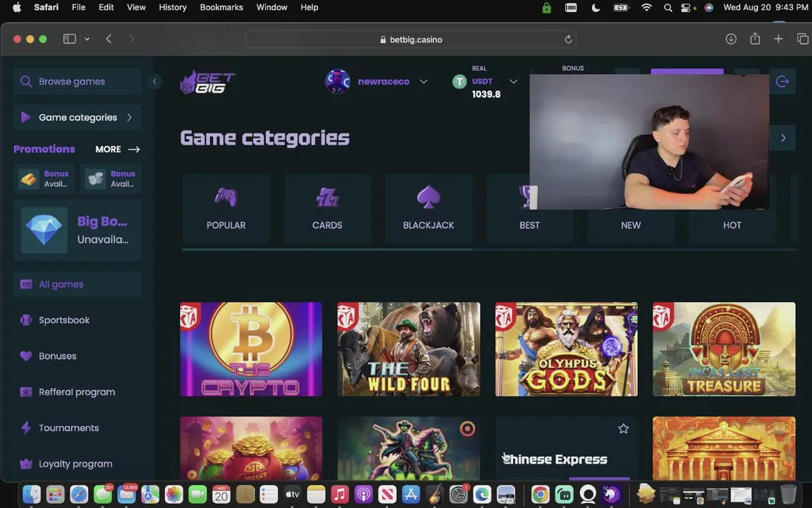Toggle Do Not Disturb moon icon

click(x=596, y=8)
